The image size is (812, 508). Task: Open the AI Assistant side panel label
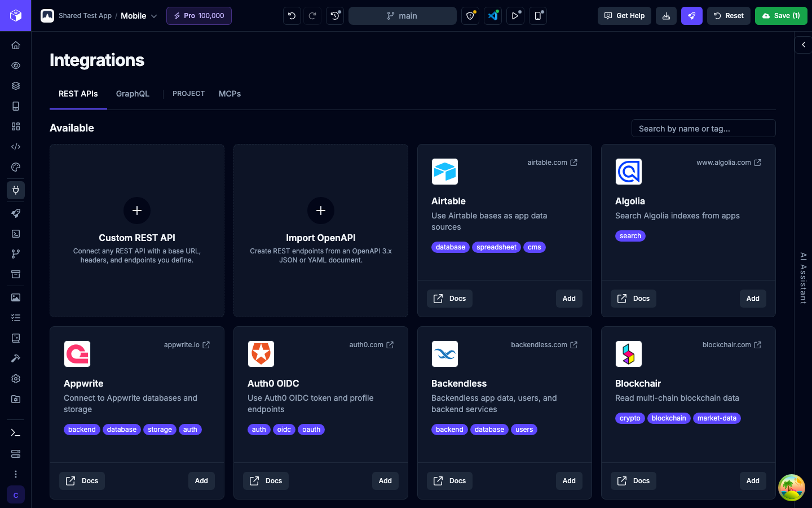point(804,278)
